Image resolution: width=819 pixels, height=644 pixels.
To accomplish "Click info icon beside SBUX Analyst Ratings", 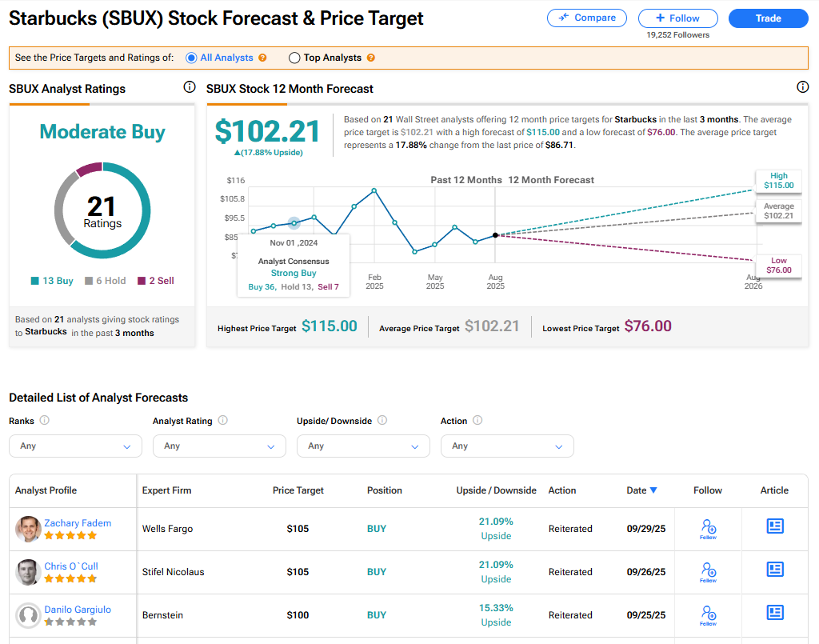I will pyautogui.click(x=190, y=87).
